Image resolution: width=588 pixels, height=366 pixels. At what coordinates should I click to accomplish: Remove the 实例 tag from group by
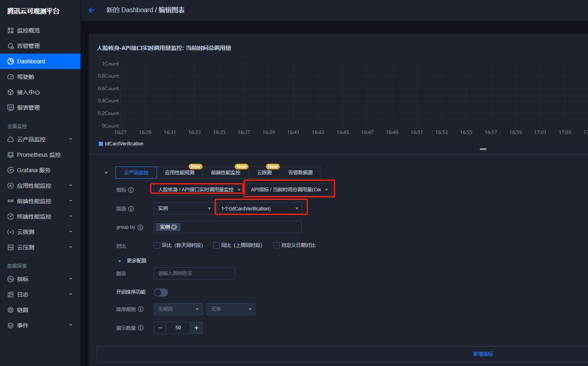174,227
